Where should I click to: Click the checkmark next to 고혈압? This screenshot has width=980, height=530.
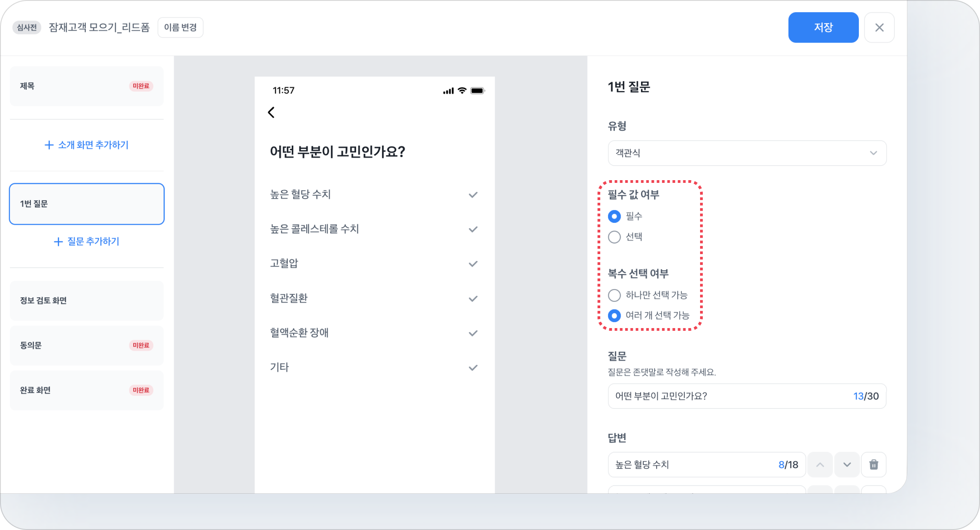pos(473,264)
